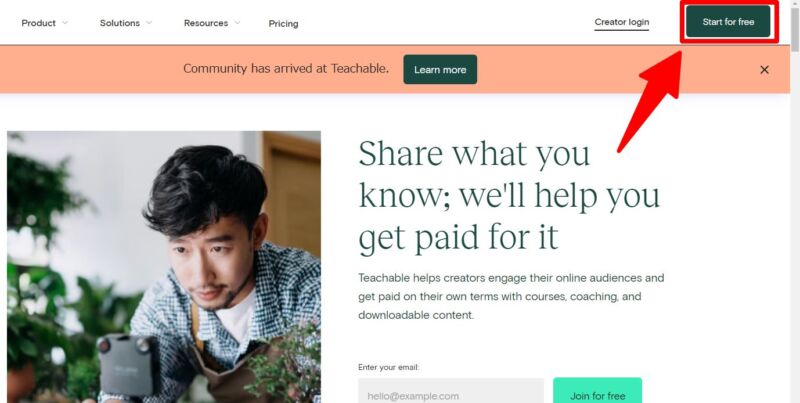
Task: Open the Solutions menu
Action: [119, 23]
